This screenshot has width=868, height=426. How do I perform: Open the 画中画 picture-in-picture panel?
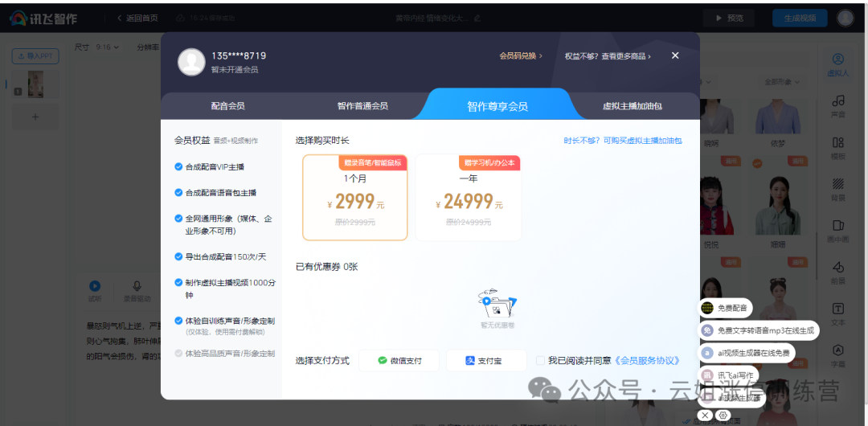[837, 231]
